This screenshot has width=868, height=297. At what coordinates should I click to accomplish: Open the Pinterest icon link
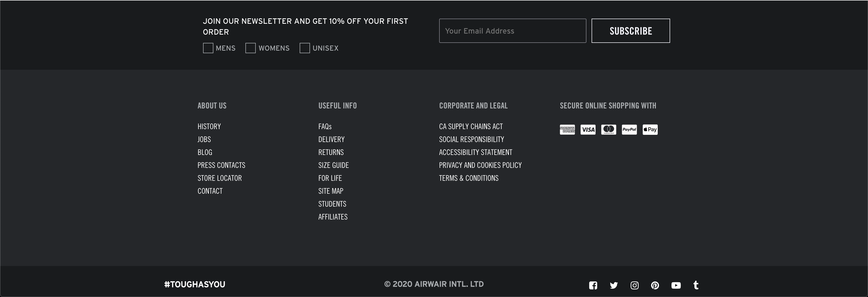click(x=655, y=286)
